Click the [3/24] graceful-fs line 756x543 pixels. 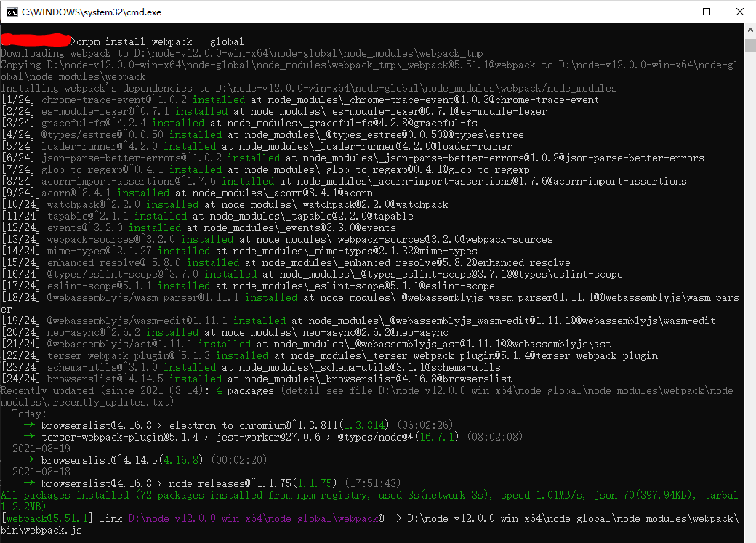[x=240, y=123]
